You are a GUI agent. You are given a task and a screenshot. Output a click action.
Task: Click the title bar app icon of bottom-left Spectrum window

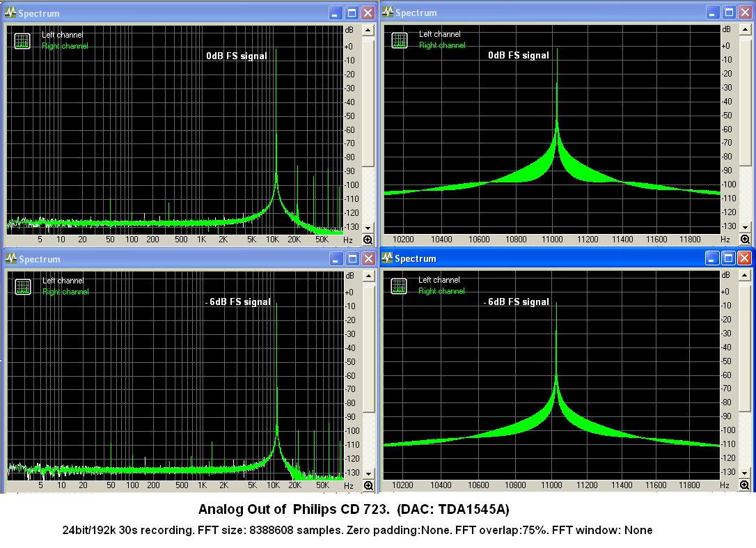[x=11, y=258]
